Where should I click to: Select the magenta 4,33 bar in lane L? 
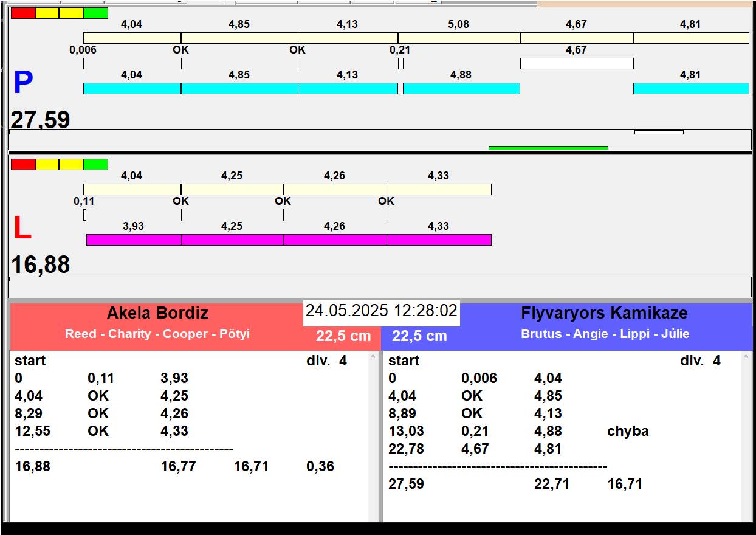(x=439, y=240)
